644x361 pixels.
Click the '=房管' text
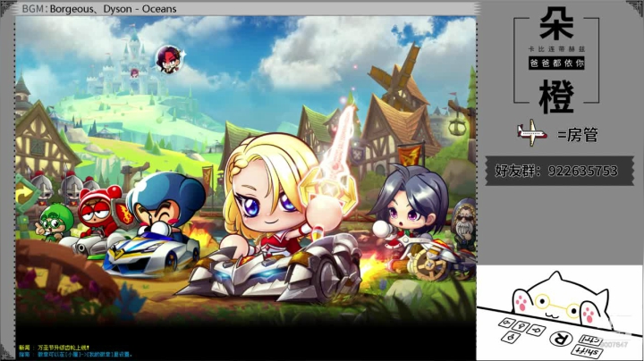pyautogui.click(x=578, y=135)
